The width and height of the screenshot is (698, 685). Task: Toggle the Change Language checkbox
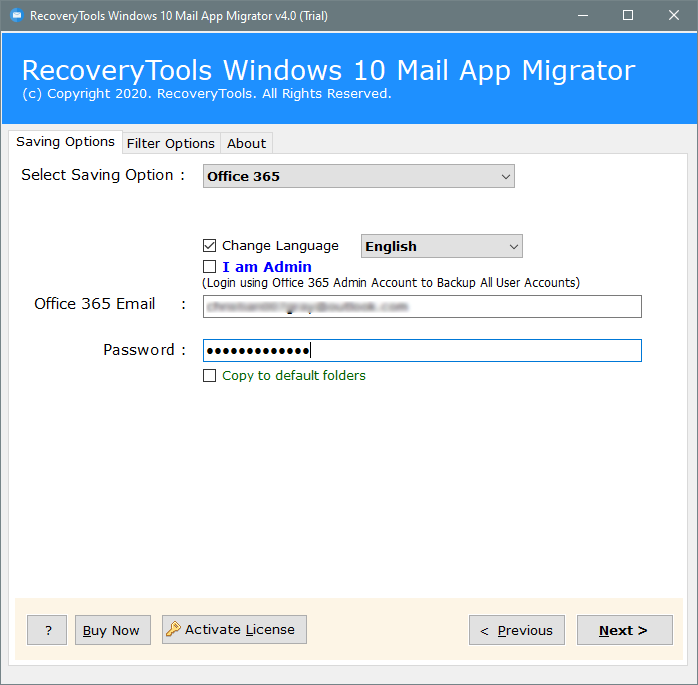click(x=209, y=246)
